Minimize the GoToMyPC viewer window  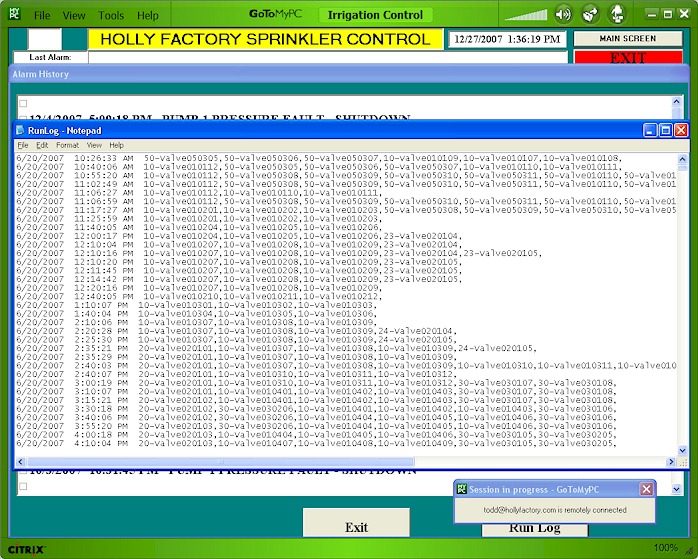coord(652,14)
